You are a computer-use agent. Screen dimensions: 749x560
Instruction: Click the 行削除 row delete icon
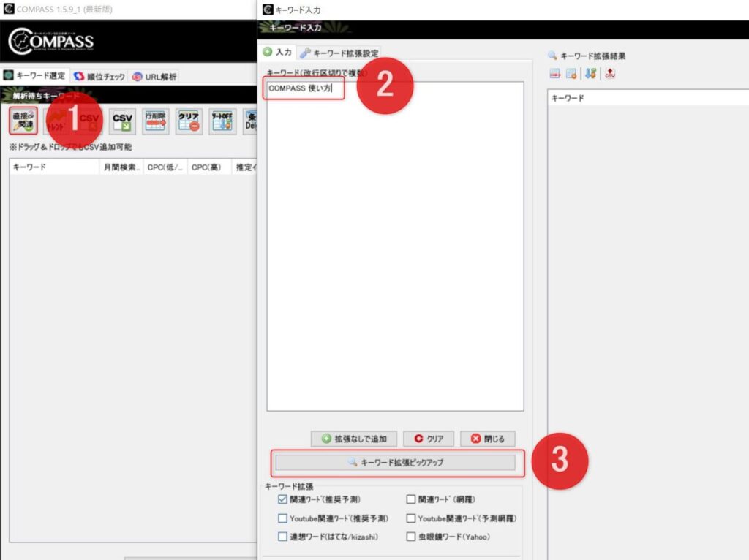(x=156, y=121)
